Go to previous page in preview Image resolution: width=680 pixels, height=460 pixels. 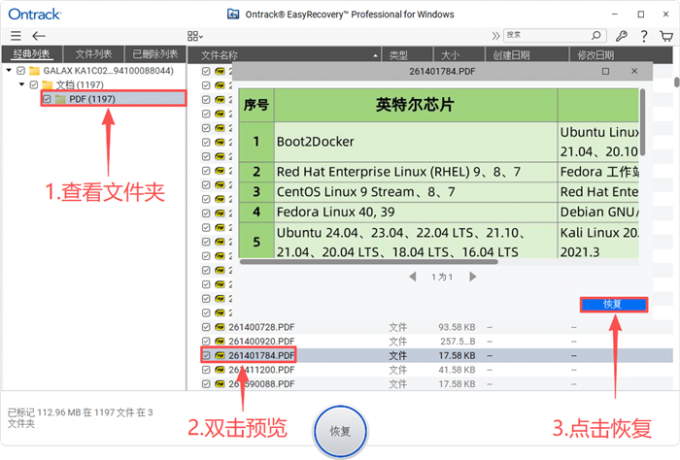(412, 277)
